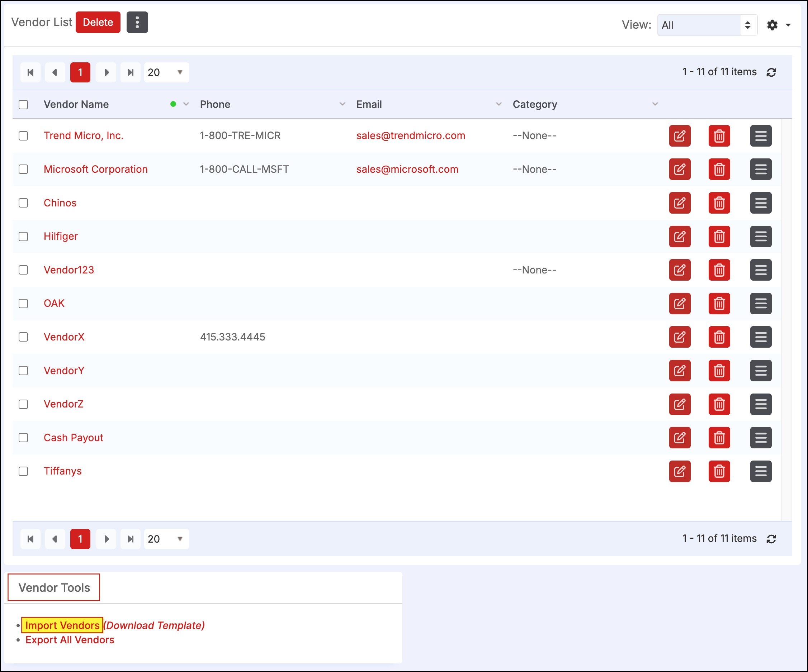Image resolution: width=808 pixels, height=672 pixels.
Task: Open row menu for Microsoft Corporation
Action: 761,169
